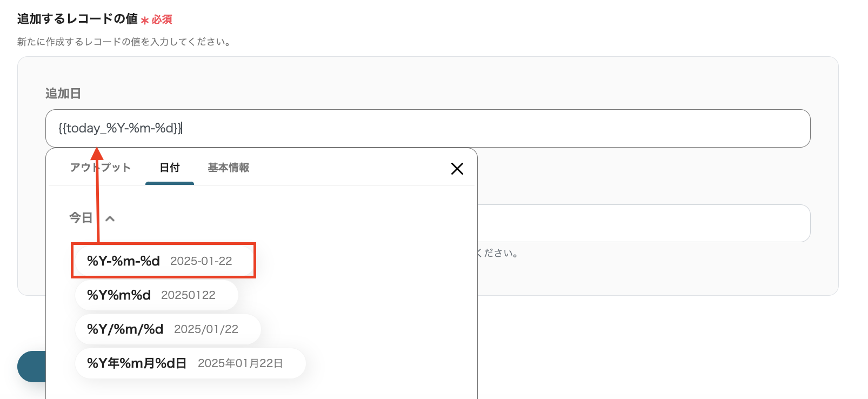
Task: Click the 2025-01-22 sample date
Action: point(201,261)
